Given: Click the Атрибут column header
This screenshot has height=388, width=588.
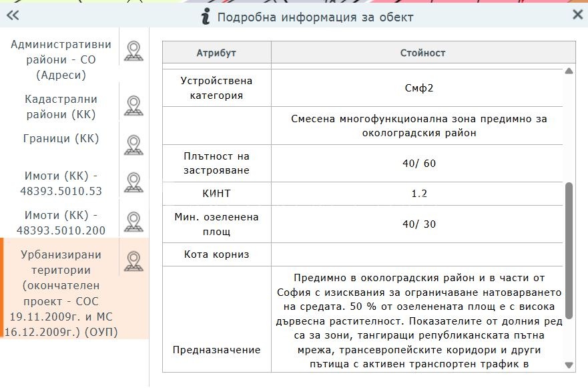Looking at the screenshot, I should [x=217, y=52].
